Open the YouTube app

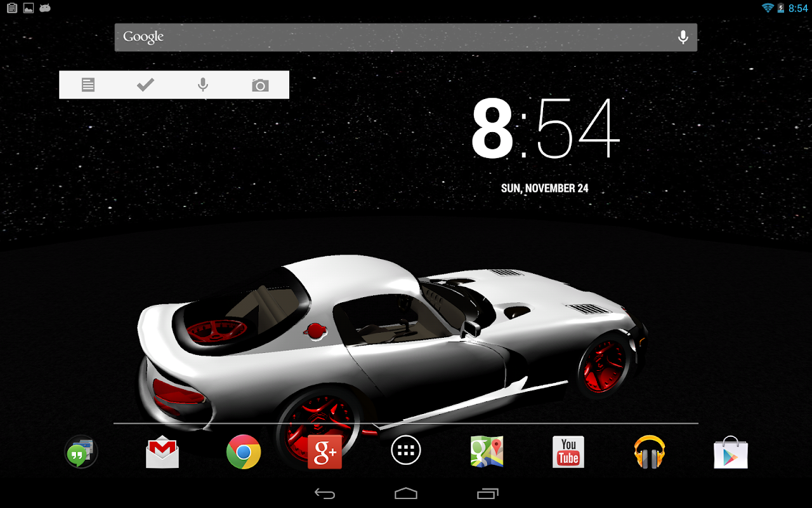568,452
